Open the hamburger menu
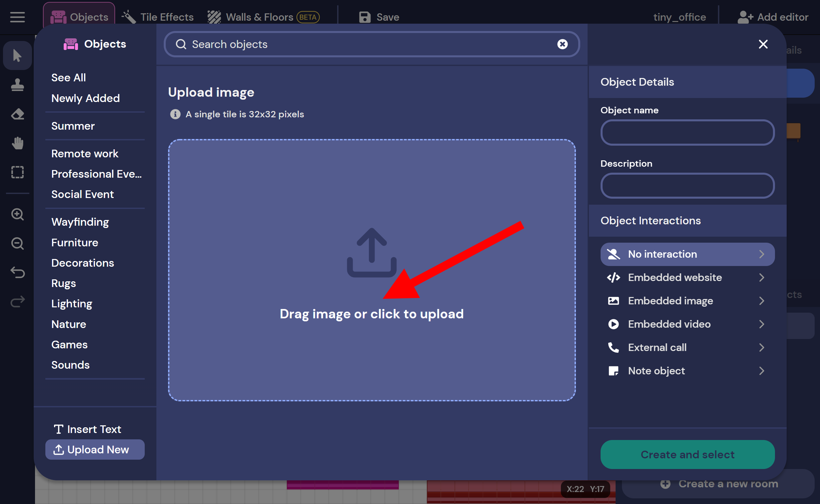This screenshot has width=820, height=504. [17, 17]
